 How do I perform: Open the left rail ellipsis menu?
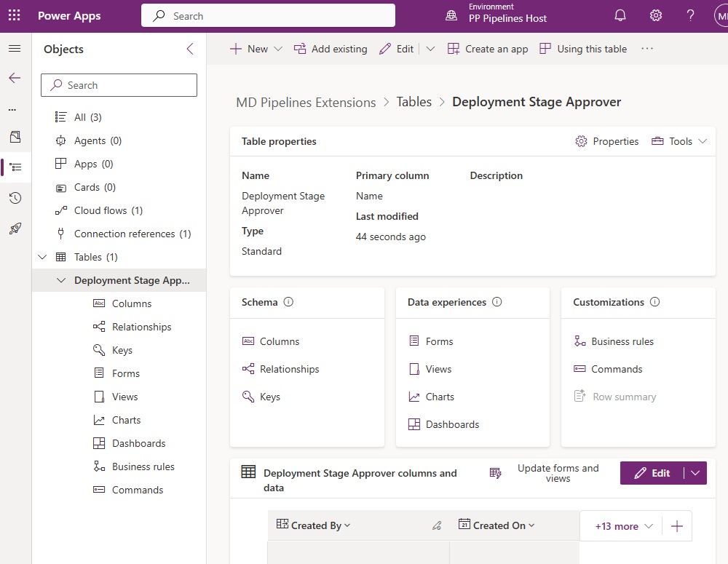pos(12,110)
